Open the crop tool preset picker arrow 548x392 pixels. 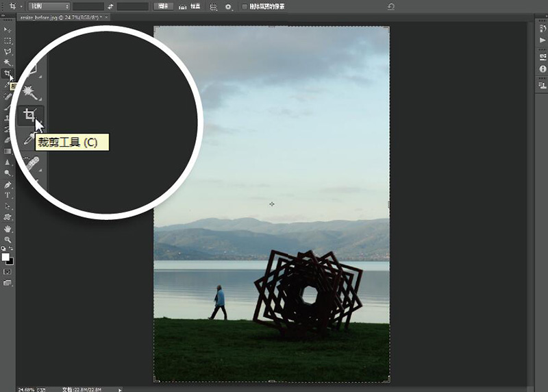click(22, 6)
